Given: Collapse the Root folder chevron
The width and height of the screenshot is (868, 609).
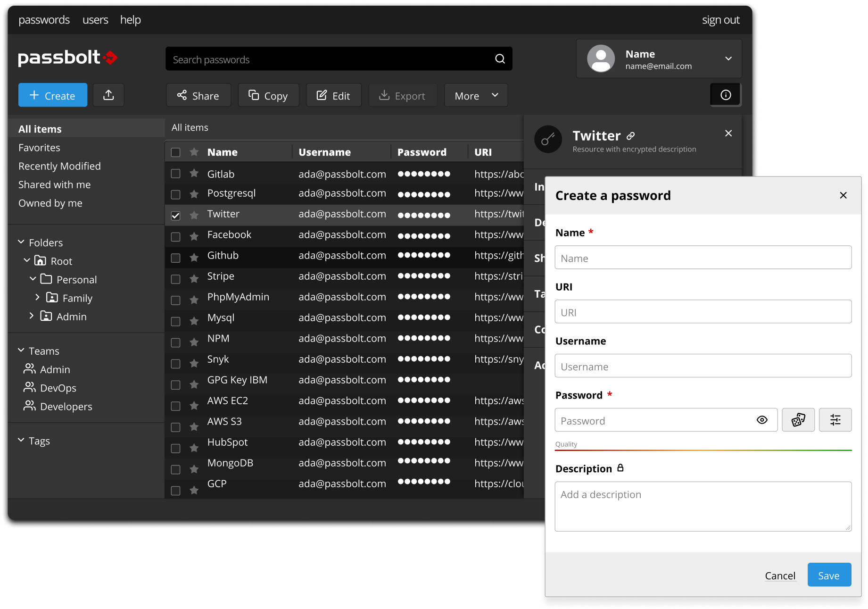Looking at the screenshot, I should (x=27, y=260).
